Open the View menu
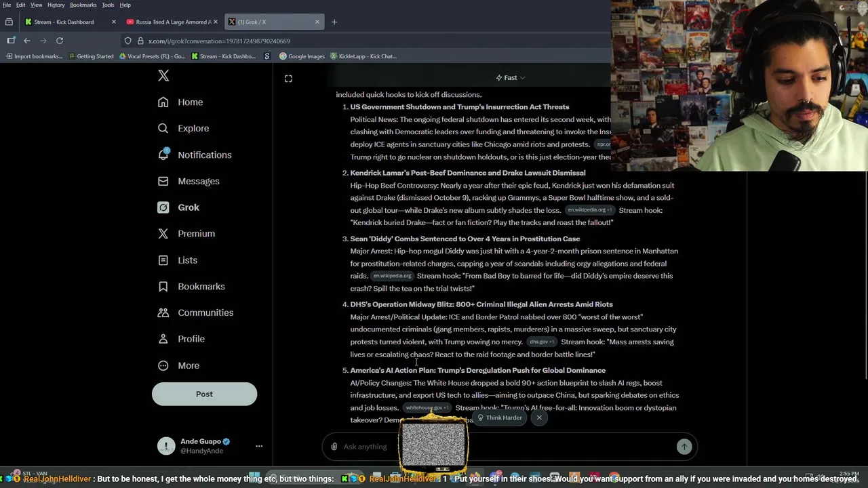The image size is (868, 488). [37, 5]
